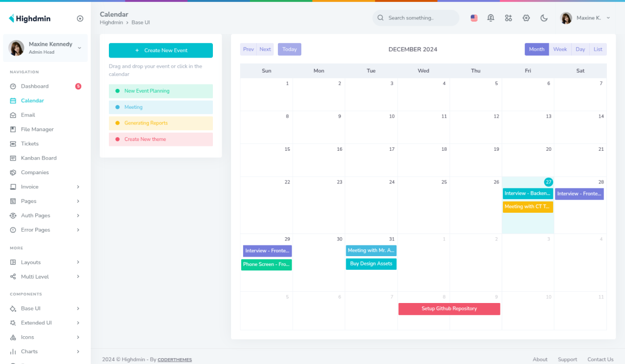Viewport: 625px width, 364px height.
Task: Click the Companies icon in the sidebar
Action: [13, 173]
